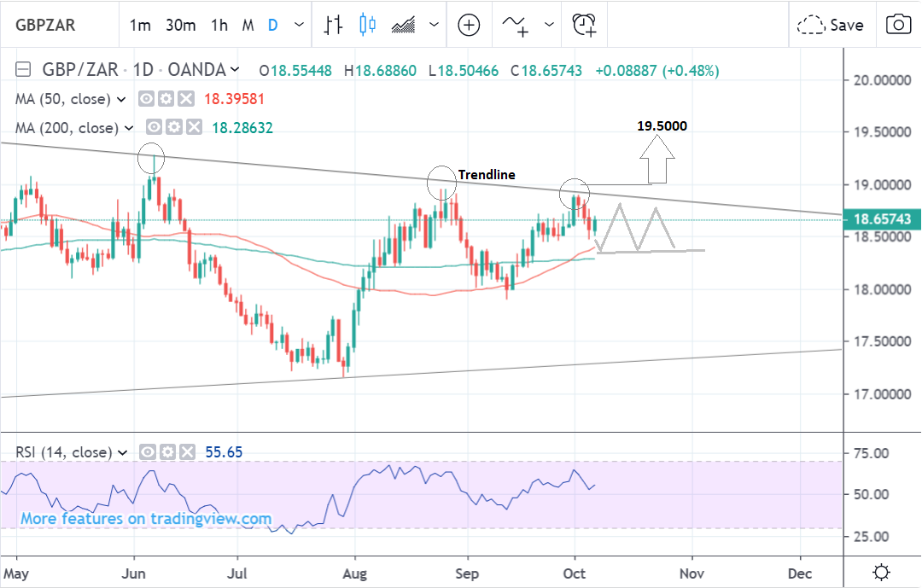Open chart settings gear at the bottom right
The image size is (922, 588).
point(882,571)
